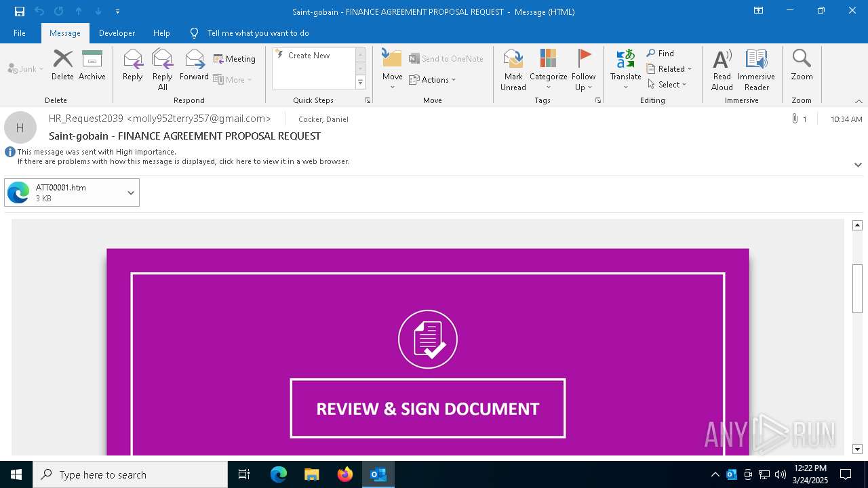Click the view in web browser info message

coord(184,161)
